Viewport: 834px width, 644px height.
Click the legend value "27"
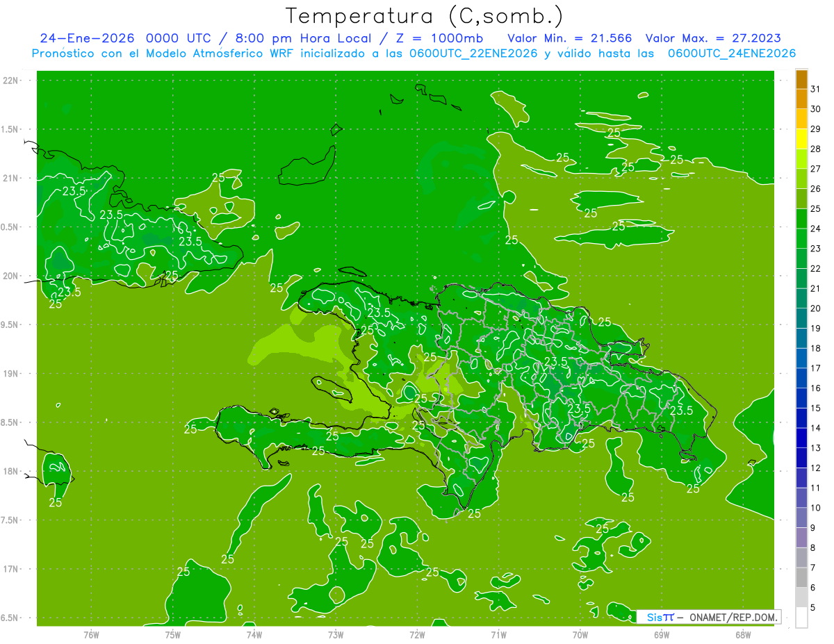(816, 169)
